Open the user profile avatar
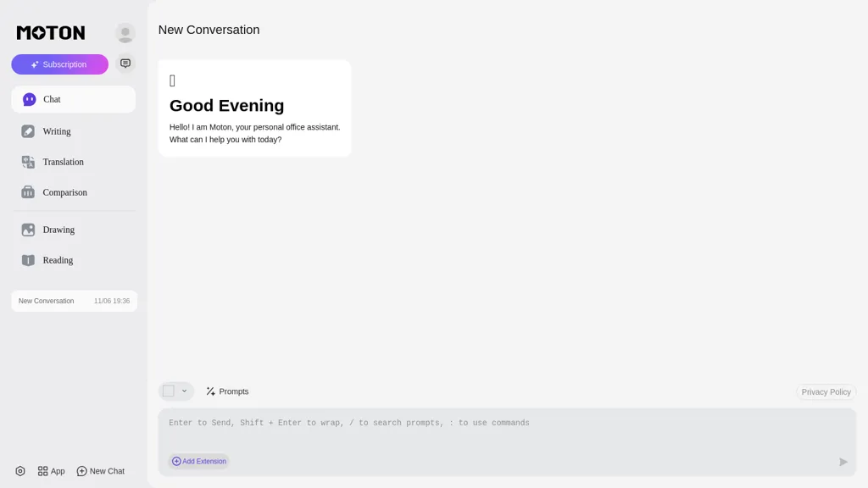The height and width of the screenshot is (488, 868). pos(125,33)
